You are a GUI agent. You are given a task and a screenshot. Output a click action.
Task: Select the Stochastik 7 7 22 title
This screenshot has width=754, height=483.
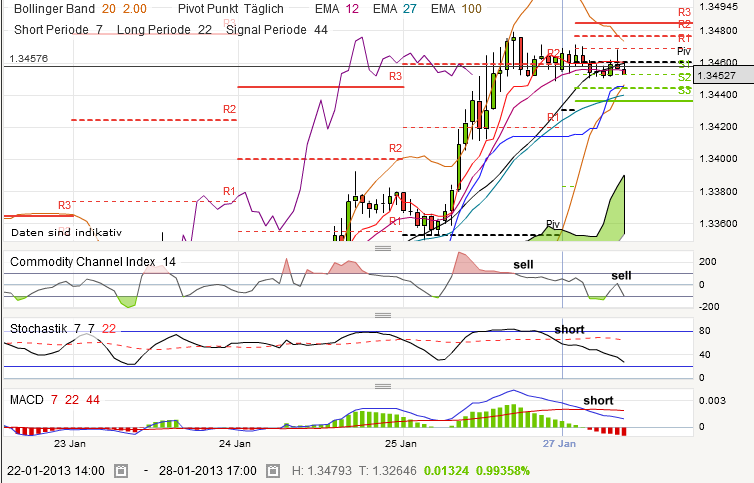click(63, 329)
